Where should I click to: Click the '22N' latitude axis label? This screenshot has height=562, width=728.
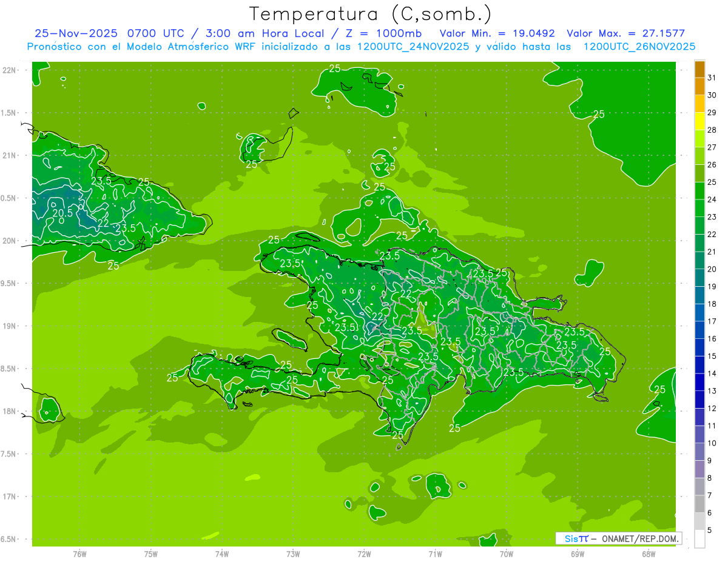tap(9, 70)
